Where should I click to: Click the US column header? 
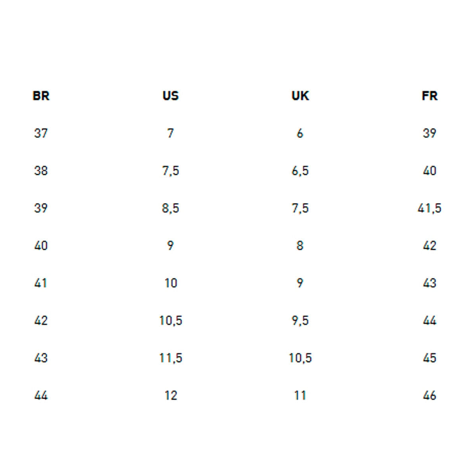point(171,96)
